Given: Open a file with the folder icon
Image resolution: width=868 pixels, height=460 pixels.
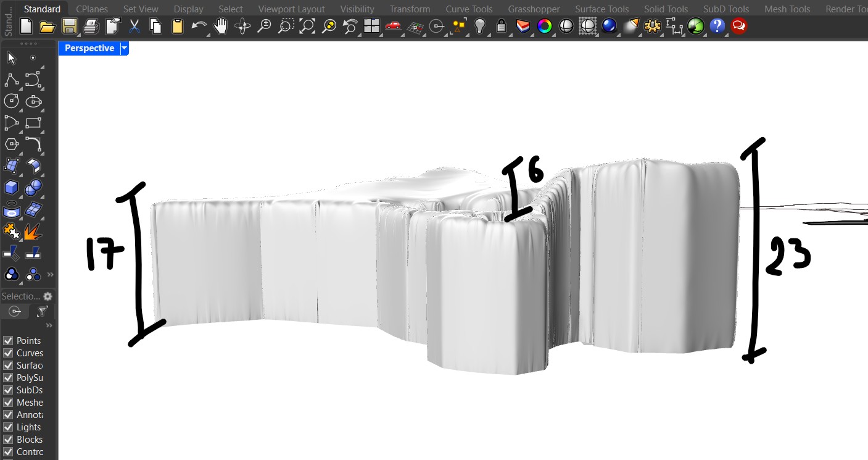Looking at the screenshot, I should click(48, 27).
